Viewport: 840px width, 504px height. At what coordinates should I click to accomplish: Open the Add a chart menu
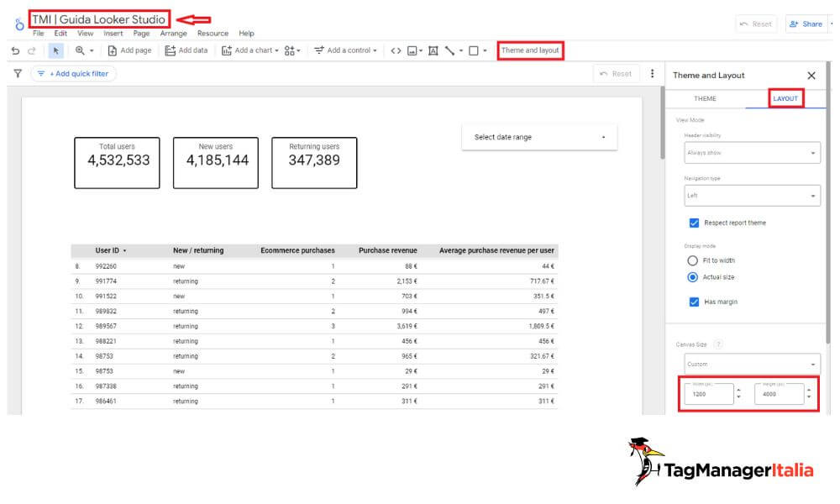tap(250, 50)
